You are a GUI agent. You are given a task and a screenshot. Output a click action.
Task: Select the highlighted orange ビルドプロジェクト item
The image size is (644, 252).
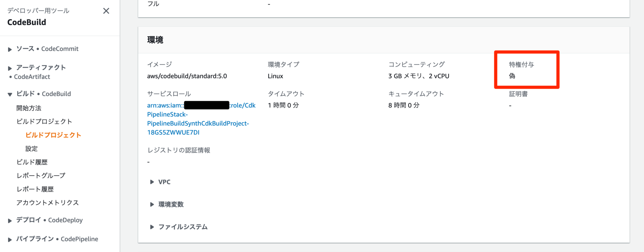(53, 135)
